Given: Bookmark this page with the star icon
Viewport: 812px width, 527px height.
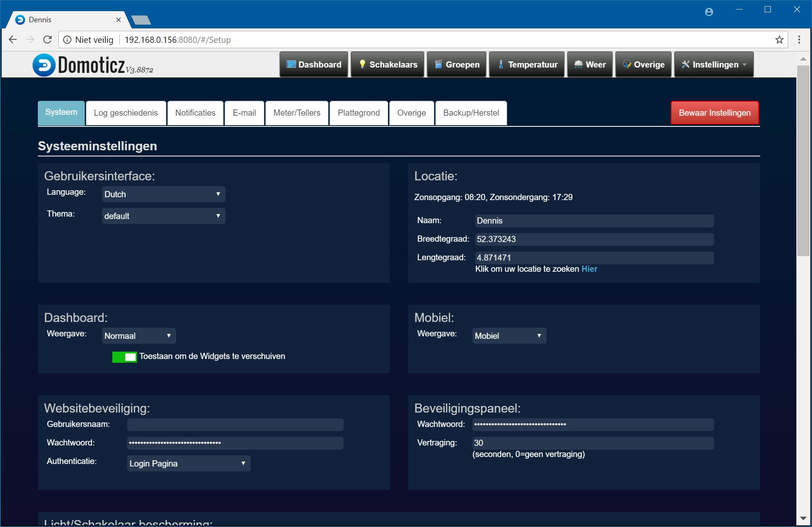Looking at the screenshot, I should [x=779, y=40].
